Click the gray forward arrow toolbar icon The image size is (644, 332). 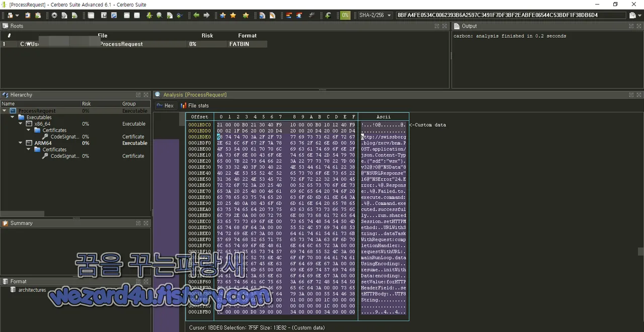pyautogui.click(x=206, y=16)
